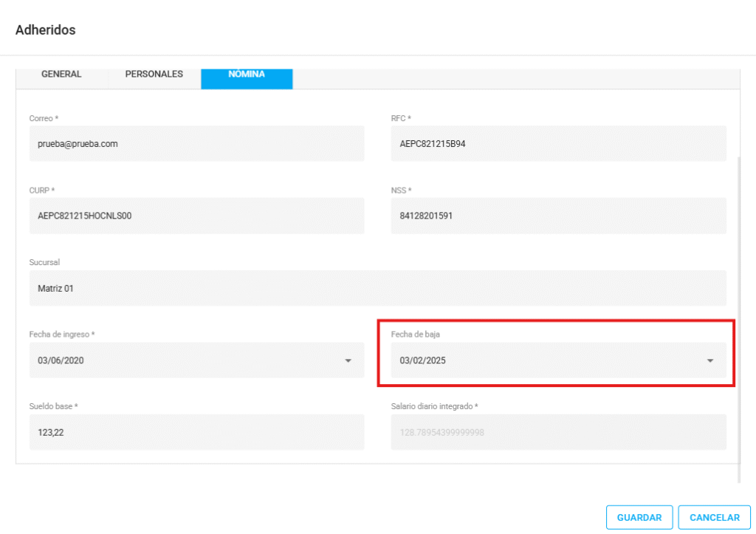Expand the Fecha de ingreso dropdown arrow
This screenshot has height=534, width=756.
click(348, 360)
